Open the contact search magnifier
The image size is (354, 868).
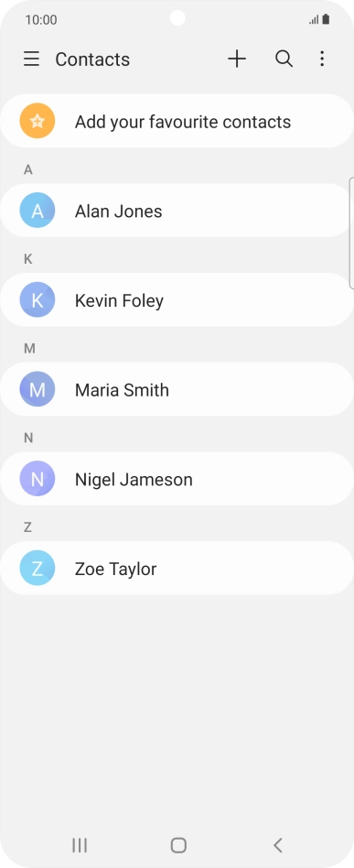[284, 59]
